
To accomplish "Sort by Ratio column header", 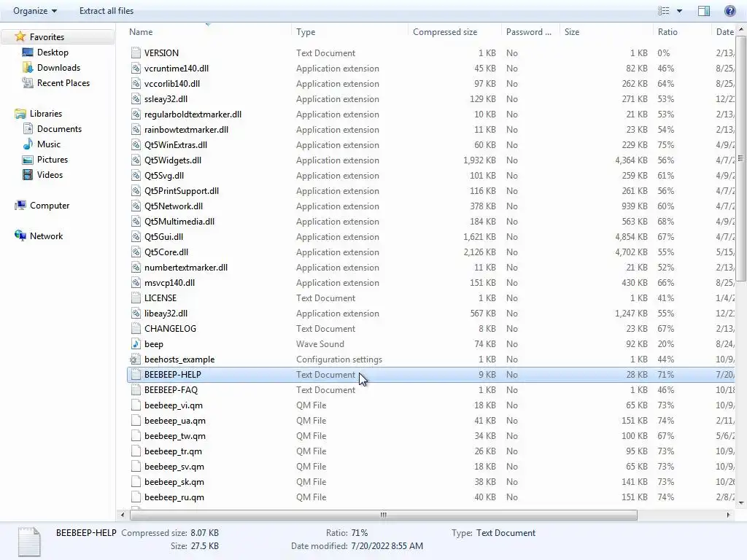I will (x=667, y=32).
